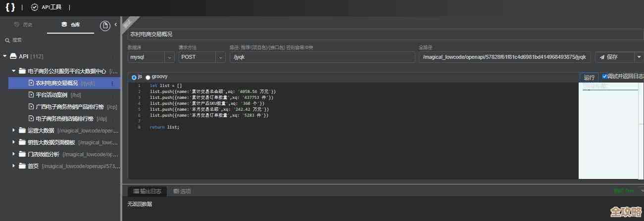Switch to the 仓库 tab
The image size is (644, 221).
click(71, 24)
